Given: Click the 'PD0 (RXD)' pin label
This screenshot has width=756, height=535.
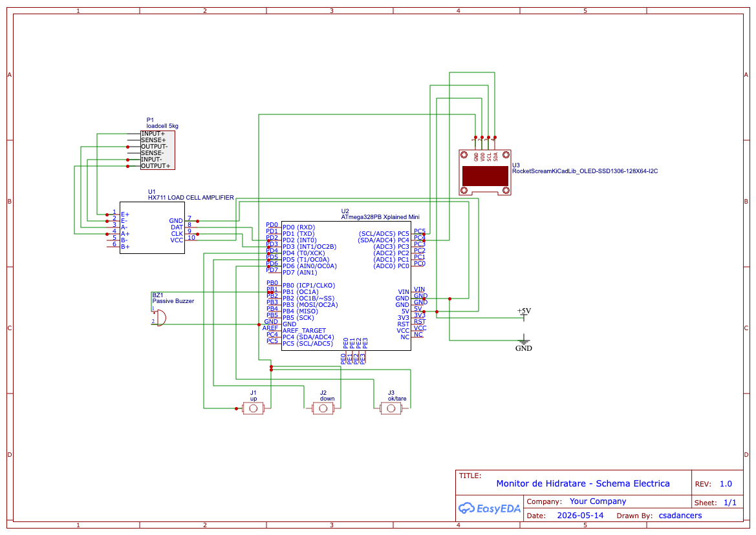Looking at the screenshot, I should point(298,227).
